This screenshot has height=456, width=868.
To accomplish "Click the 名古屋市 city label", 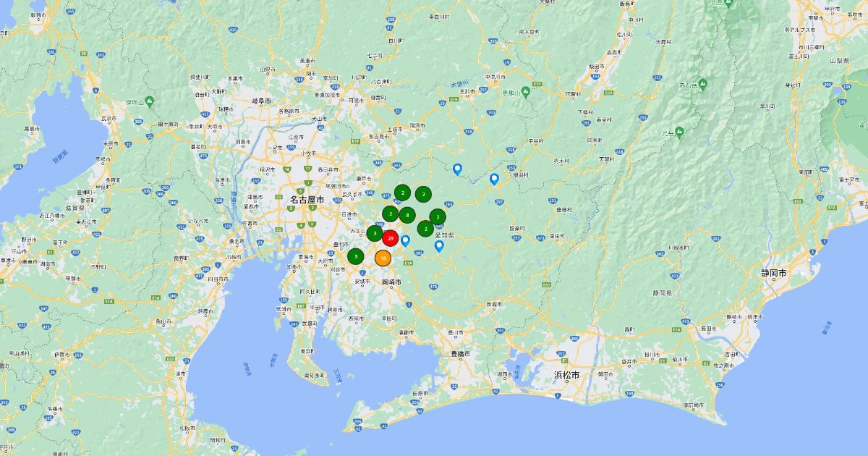I will coord(307,199).
